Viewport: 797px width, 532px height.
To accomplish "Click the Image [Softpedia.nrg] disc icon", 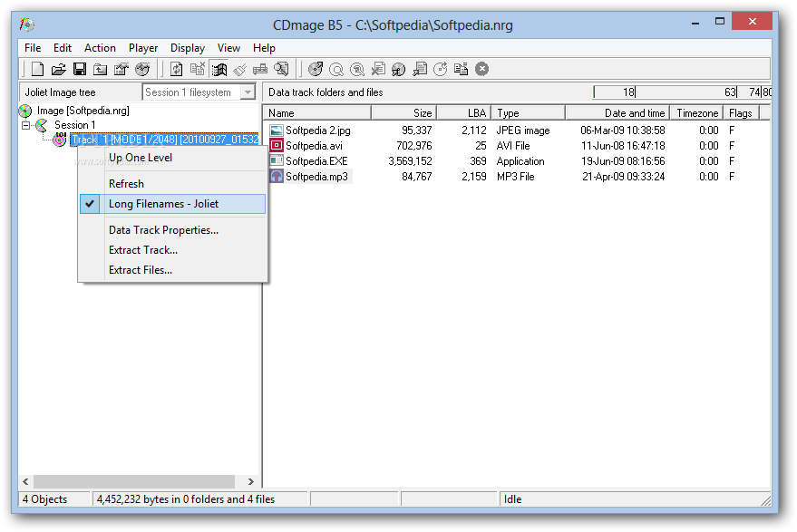I will coord(25,111).
